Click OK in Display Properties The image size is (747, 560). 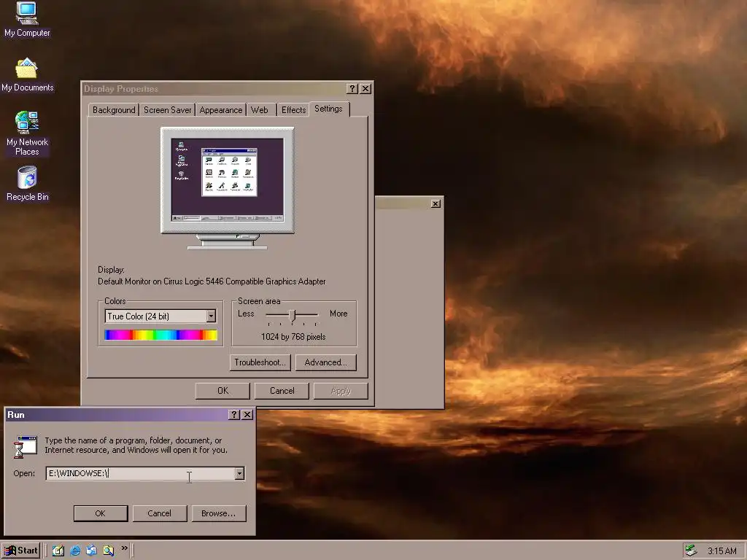[x=223, y=391]
